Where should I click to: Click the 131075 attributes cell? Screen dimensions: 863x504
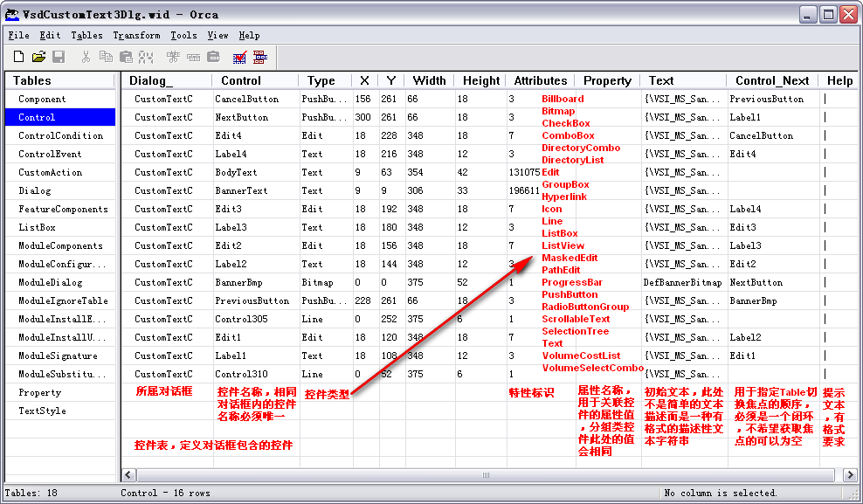524,172
